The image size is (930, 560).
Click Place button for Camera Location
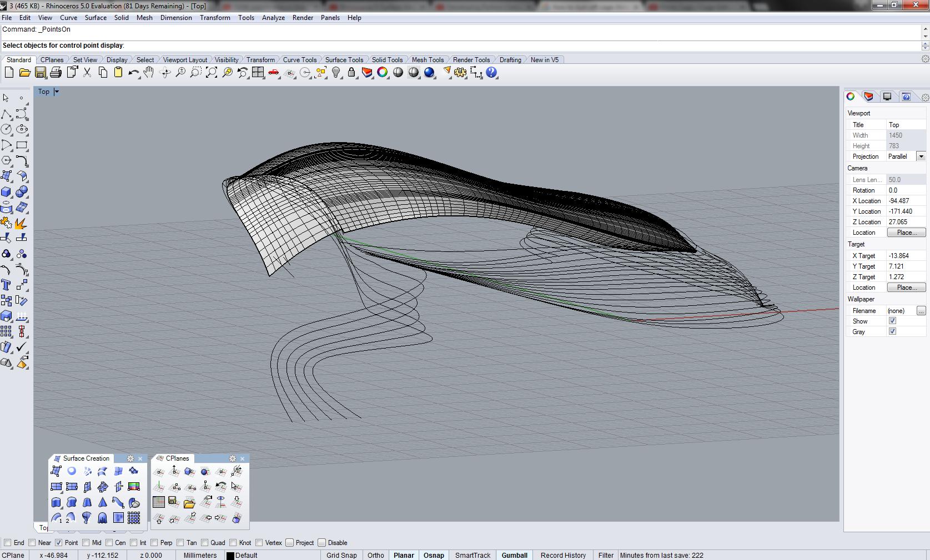coord(906,233)
